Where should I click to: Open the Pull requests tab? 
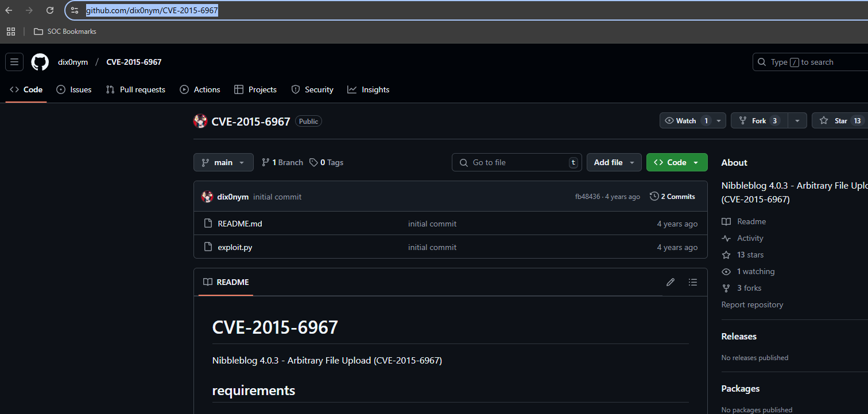pyautogui.click(x=135, y=89)
